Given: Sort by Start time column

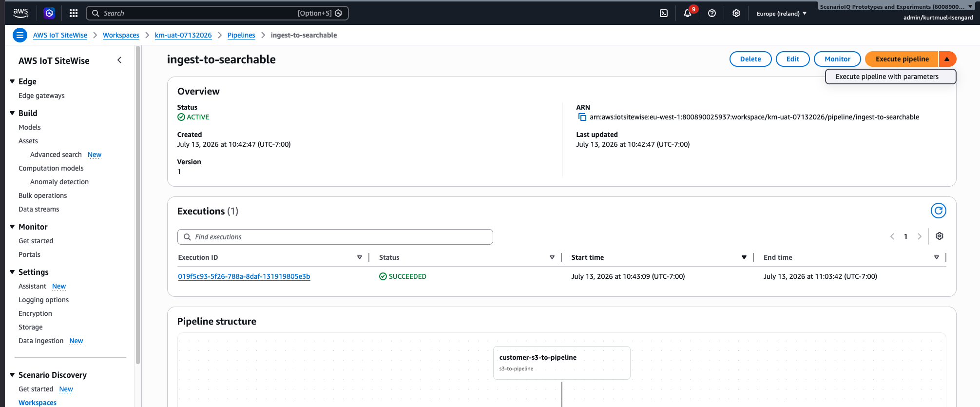Looking at the screenshot, I should point(744,257).
